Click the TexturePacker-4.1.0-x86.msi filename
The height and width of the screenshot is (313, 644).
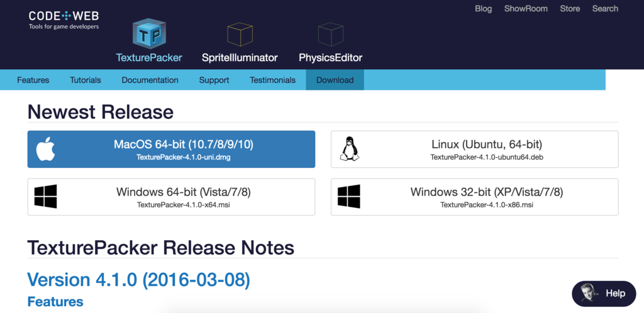(487, 205)
